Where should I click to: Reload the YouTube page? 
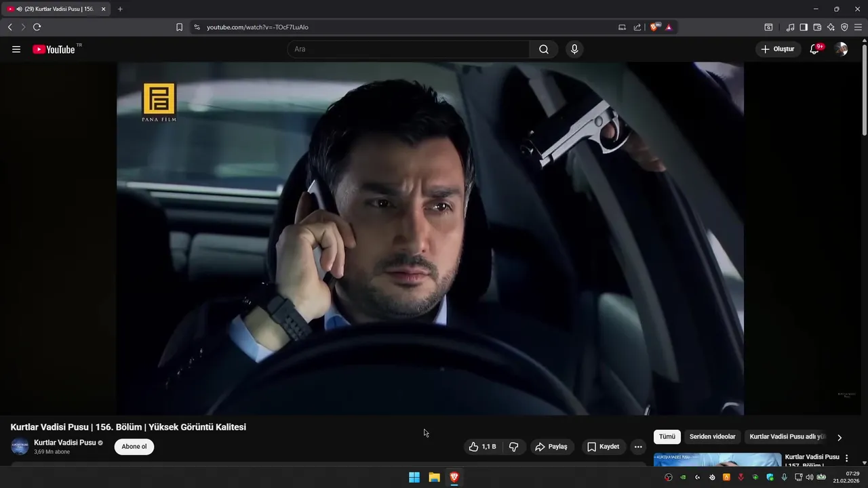37,27
